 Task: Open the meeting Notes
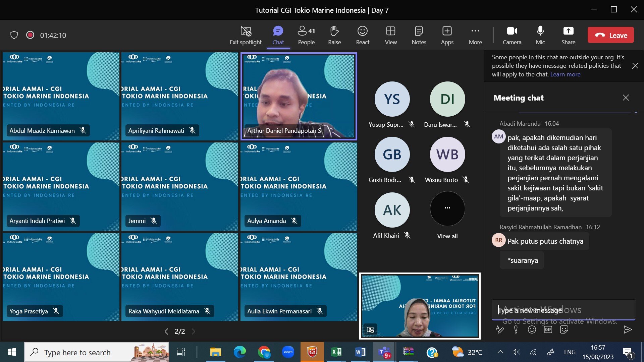click(x=419, y=35)
